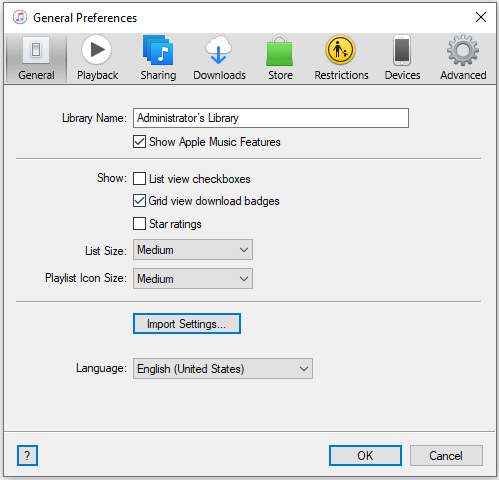Confirm preferences with the OK button

click(365, 455)
